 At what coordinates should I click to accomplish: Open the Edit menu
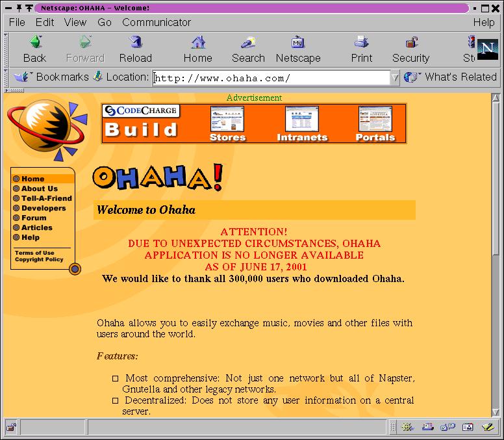pos(45,22)
